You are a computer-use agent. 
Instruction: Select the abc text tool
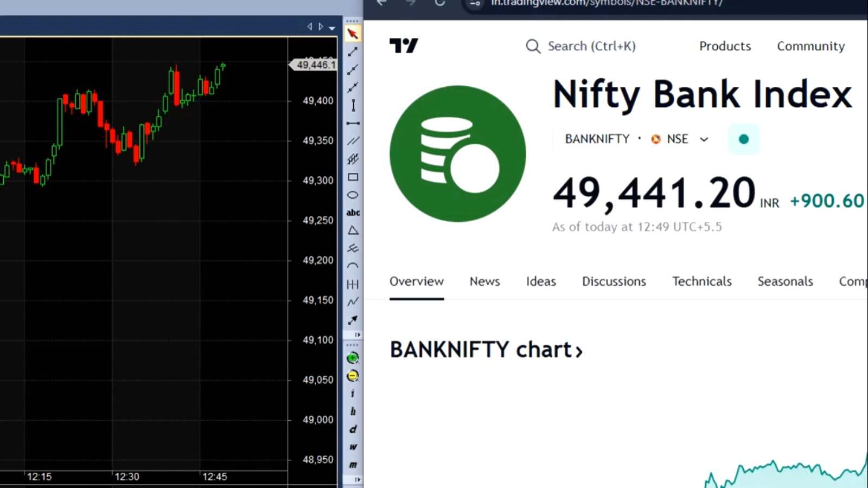coord(353,213)
